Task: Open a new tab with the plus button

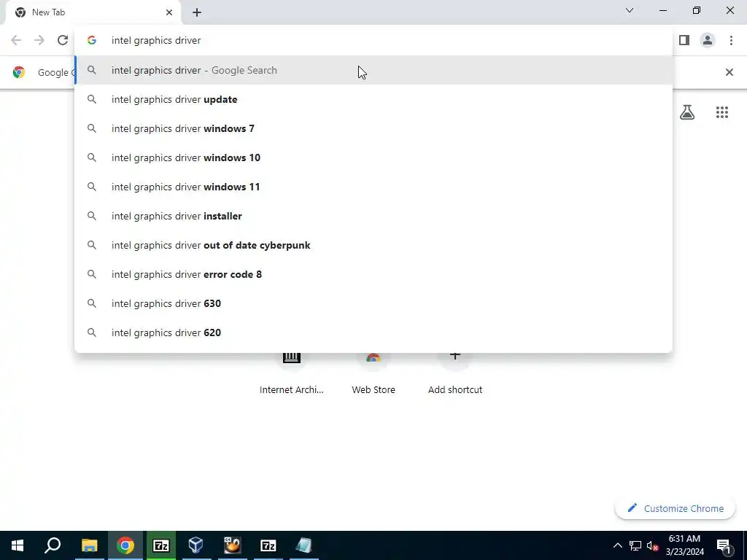Action: click(x=197, y=12)
